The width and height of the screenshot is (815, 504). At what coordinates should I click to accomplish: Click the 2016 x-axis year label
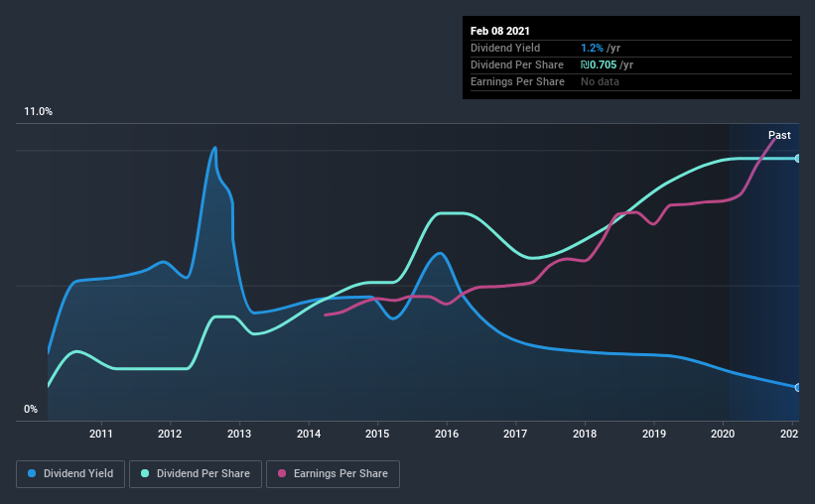point(447,434)
